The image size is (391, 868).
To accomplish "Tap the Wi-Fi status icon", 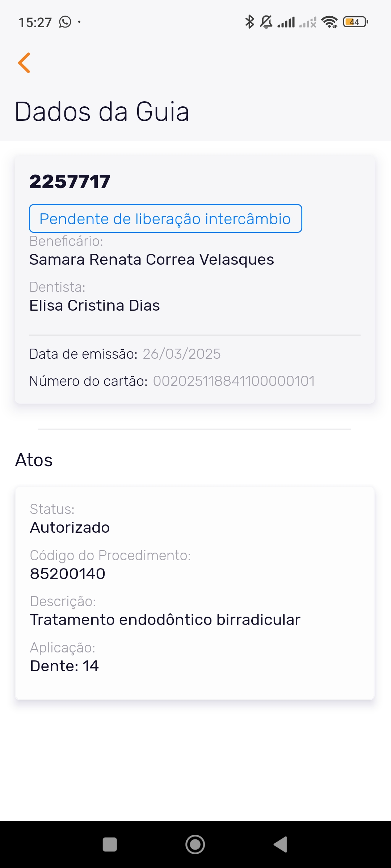I will pos(329,22).
